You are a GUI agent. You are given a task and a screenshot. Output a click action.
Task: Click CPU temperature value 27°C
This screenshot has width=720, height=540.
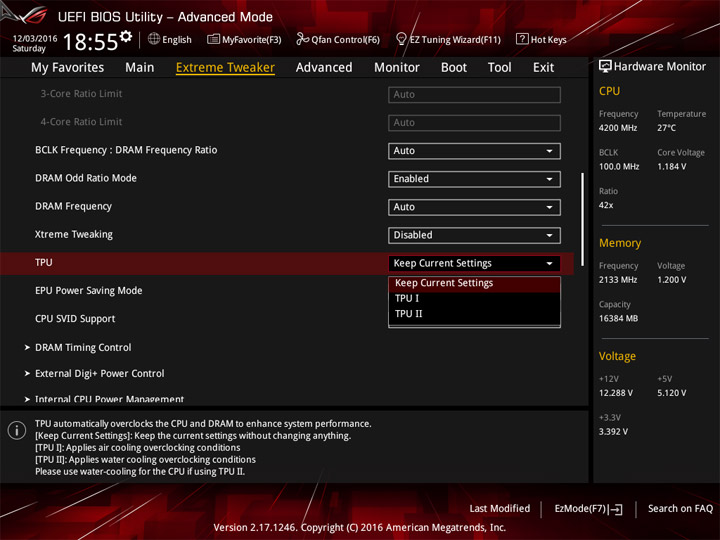[x=666, y=128]
